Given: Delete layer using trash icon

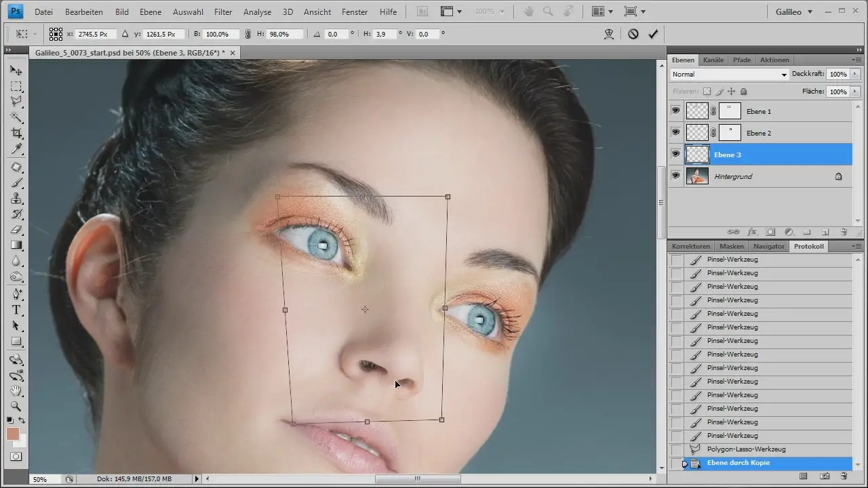Looking at the screenshot, I should [844, 232].
